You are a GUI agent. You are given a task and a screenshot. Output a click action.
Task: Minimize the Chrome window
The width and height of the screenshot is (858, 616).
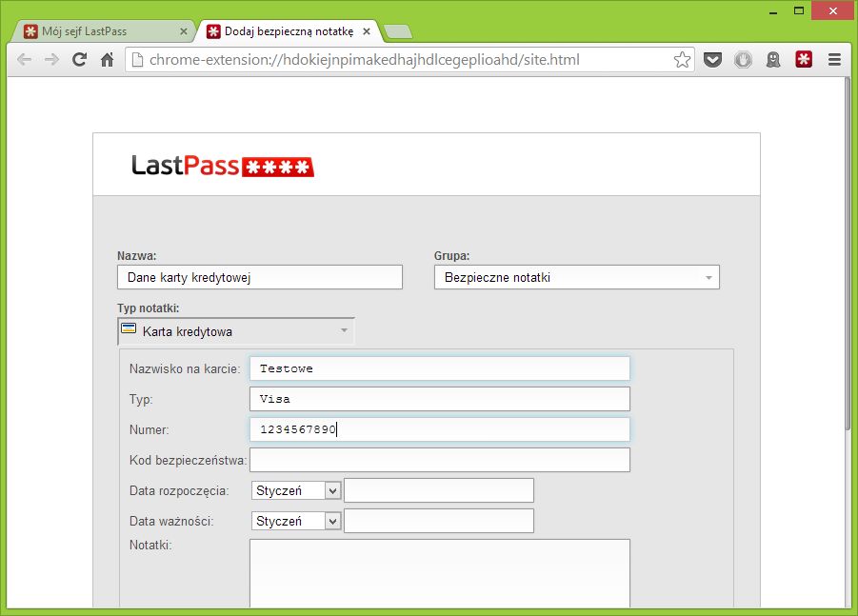773,10
